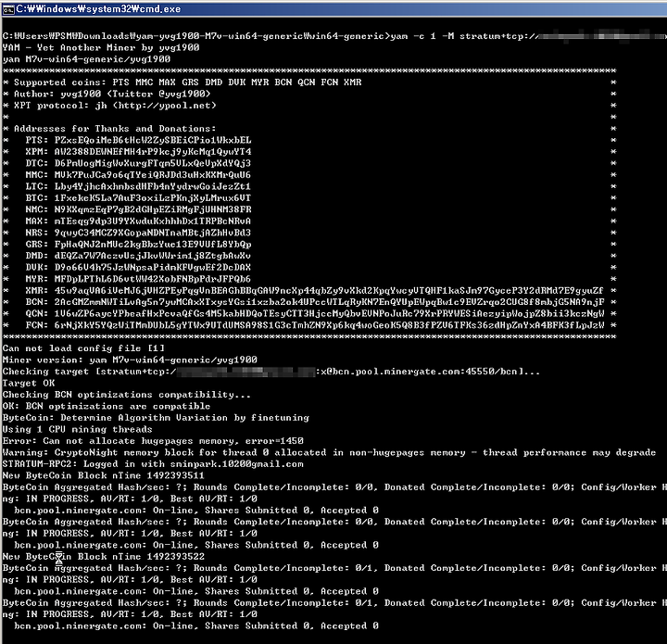This screenshot has width=667, height=644.
Task: Click 'New ByteCoin Block nTime 1492393522'
Action: point(104,556)
